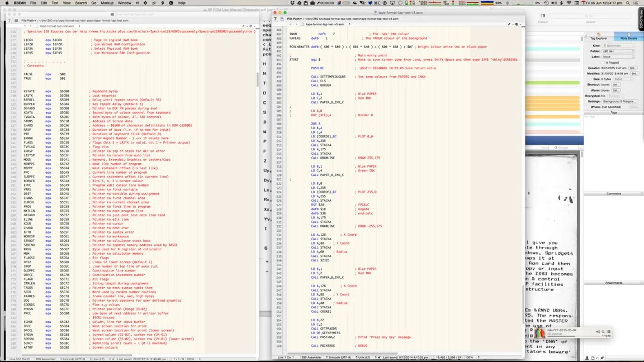The height and width of the screenshot is (362, 644).
Task: Click the Time Machine clock icon in menu bar
Action: click(x=546, y=3)
